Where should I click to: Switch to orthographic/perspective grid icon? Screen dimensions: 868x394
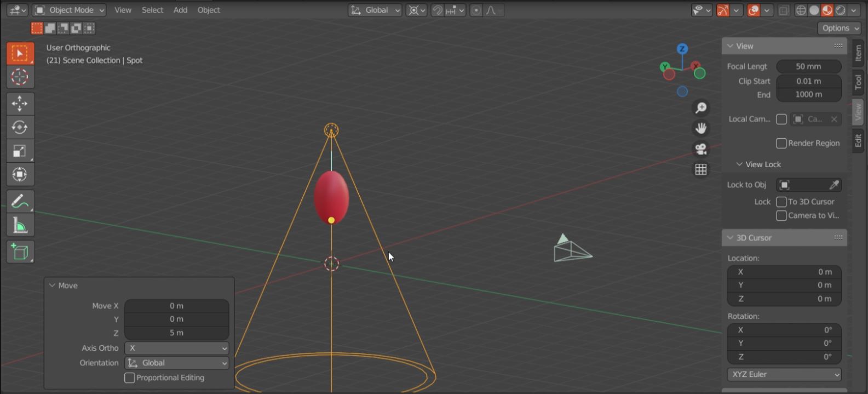[700, 170]
